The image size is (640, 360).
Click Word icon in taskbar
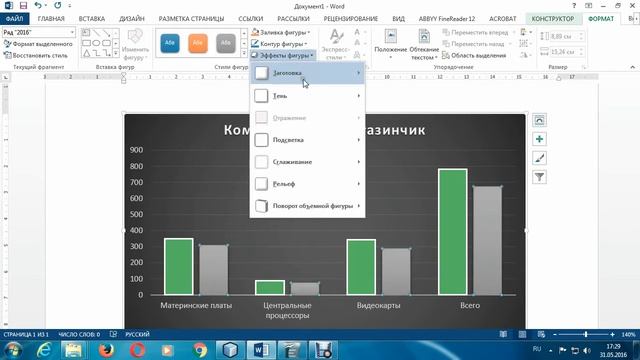261,350
